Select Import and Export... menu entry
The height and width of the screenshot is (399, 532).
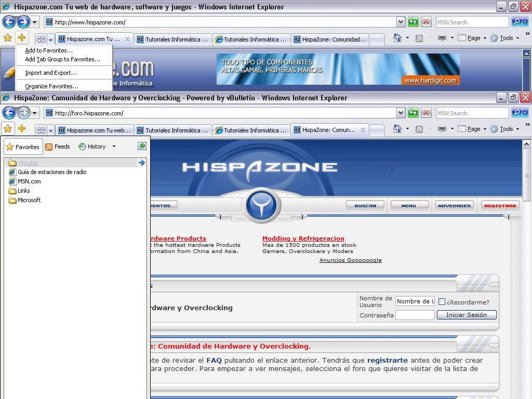point(50,73)
